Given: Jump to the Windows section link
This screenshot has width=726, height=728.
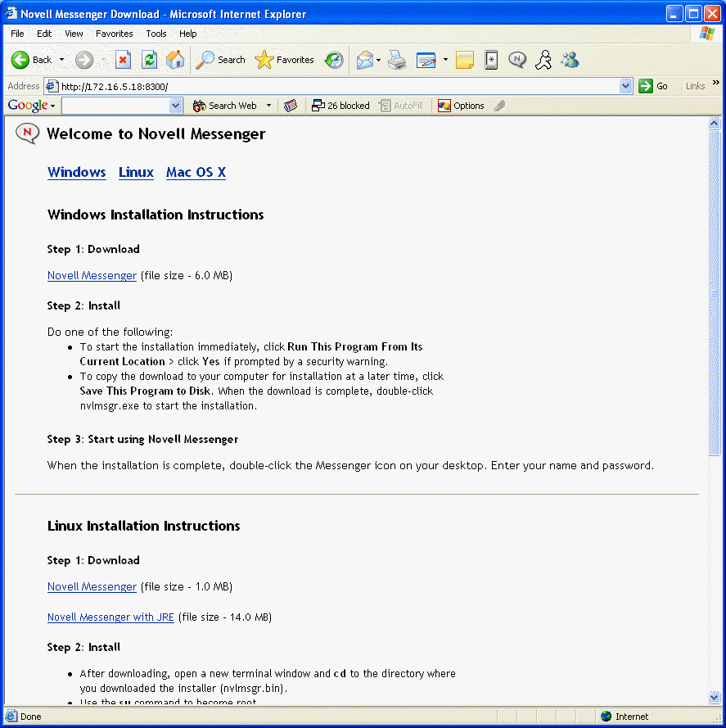Looking at the screenshot, I should [x=77, y=172].
